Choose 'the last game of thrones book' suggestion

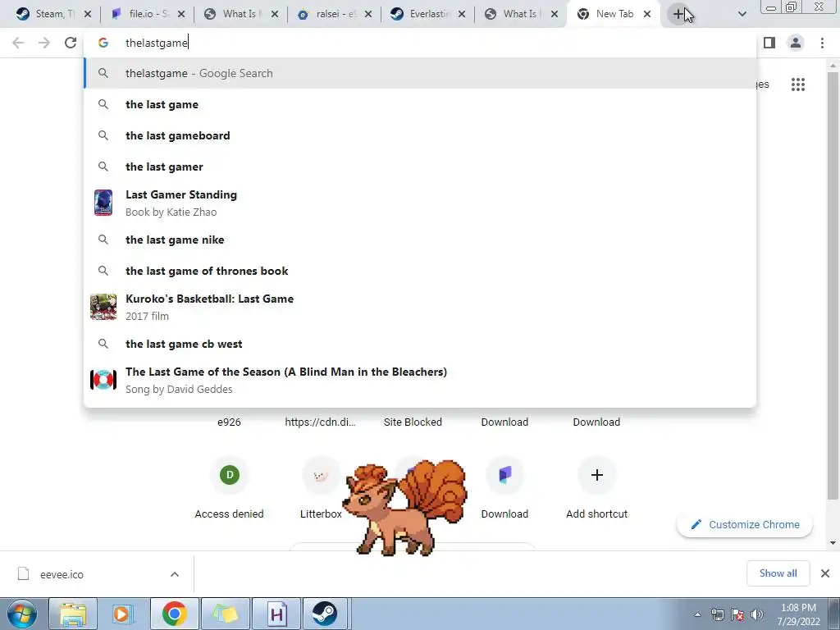click(x=420, y=271)
